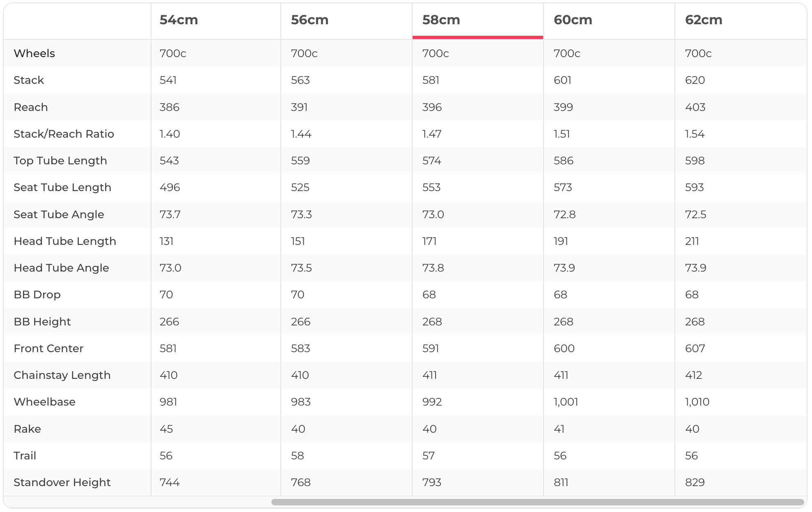Click the Stack value 541 for 54cm
The width and height of the screenshot is (812, 512).
tap(168, 80)
